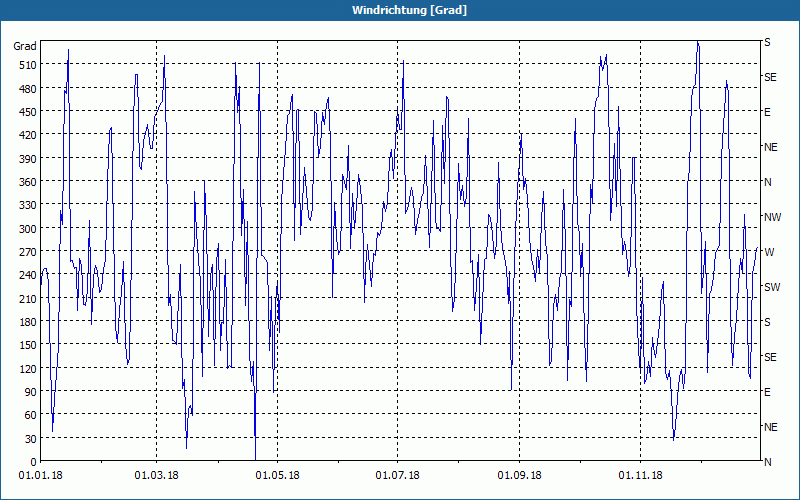800x500 pixels.
Task: Select the 210 y-axis value
Action: [28, 298]
